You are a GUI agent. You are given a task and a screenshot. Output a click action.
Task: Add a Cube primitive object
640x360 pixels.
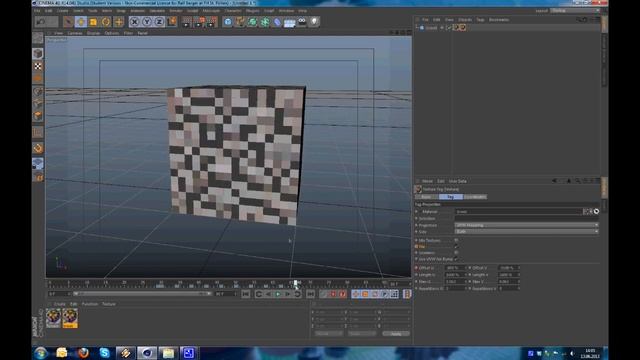pyautogui.click(x=228, y=22)
